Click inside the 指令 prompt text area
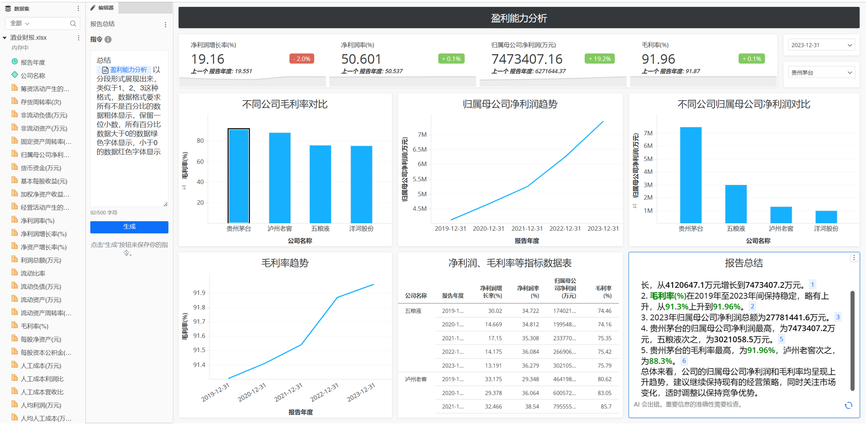This screenshot has width=868, height=427. [129, 129]
